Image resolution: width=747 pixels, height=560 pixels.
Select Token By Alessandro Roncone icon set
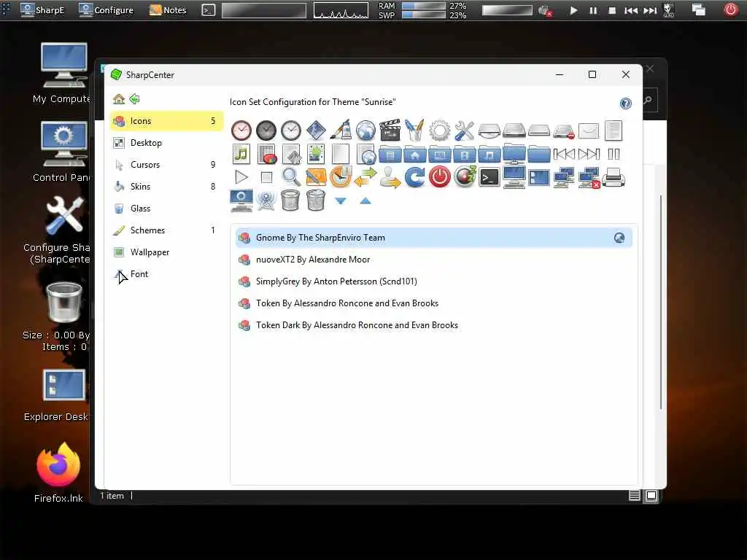pyautogui.click(x=433, y=303)
